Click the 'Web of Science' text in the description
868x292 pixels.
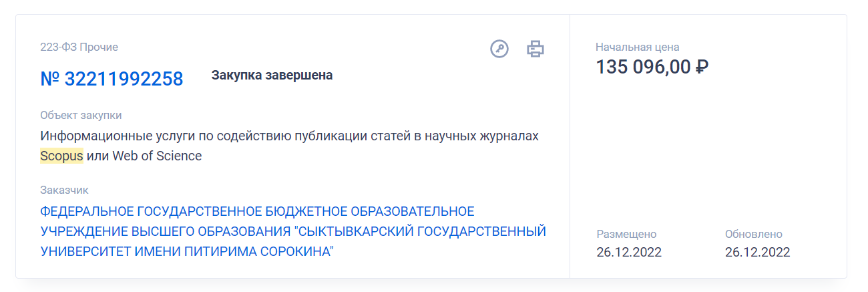[x=157, y=156]
